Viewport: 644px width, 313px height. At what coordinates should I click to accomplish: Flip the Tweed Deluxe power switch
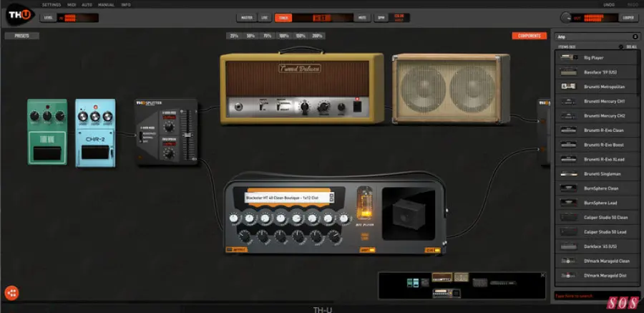tap(357, 106)
